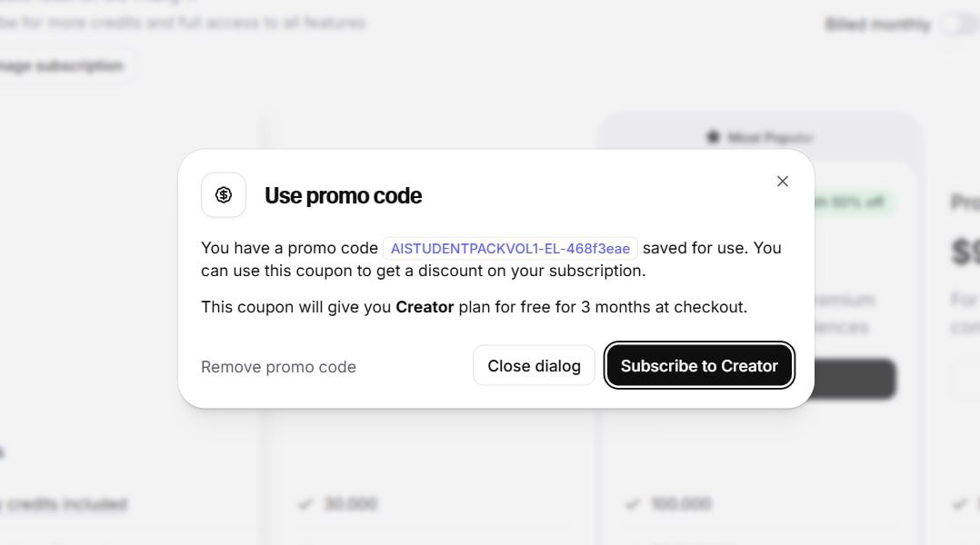Click the dollar coin icon in dialog header
This screenshot has width=980, height=545.
[224, 195]
